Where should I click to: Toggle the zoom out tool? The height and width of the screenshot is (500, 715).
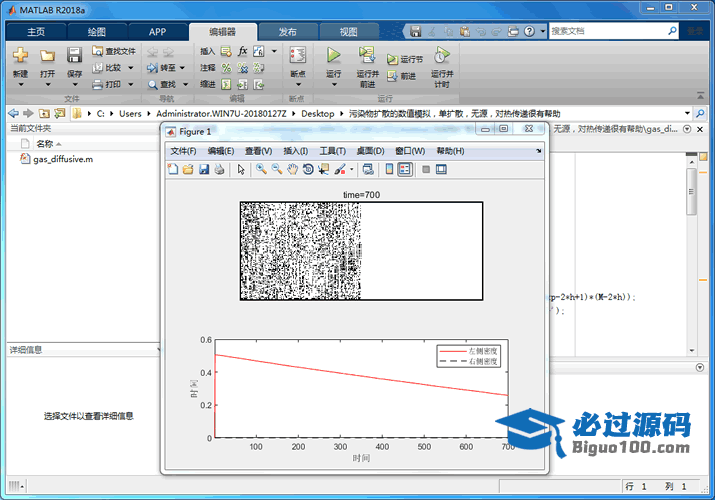pyautogui.click(x=277, y=170)
